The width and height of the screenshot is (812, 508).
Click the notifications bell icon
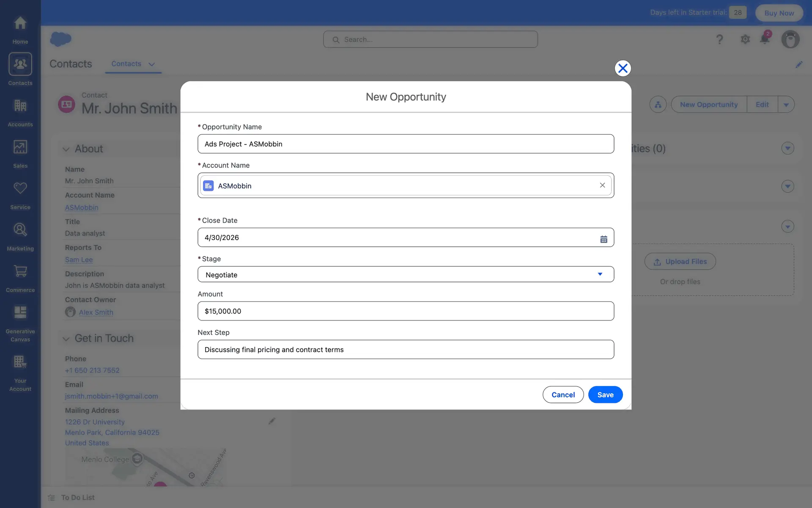click(x=764, y=39)
